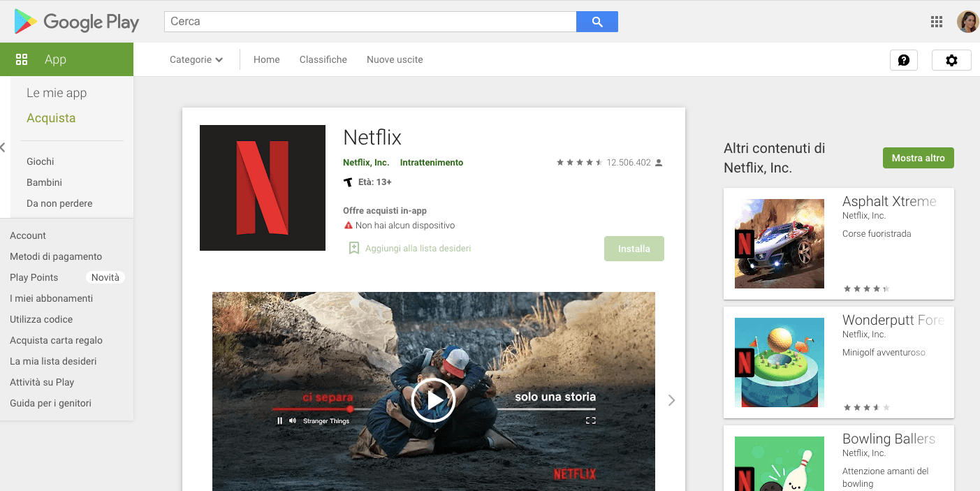The height and width of the screenshot is (491, 980).
Task: Click the red progress bar in trailer
Action: click(311, 409)
